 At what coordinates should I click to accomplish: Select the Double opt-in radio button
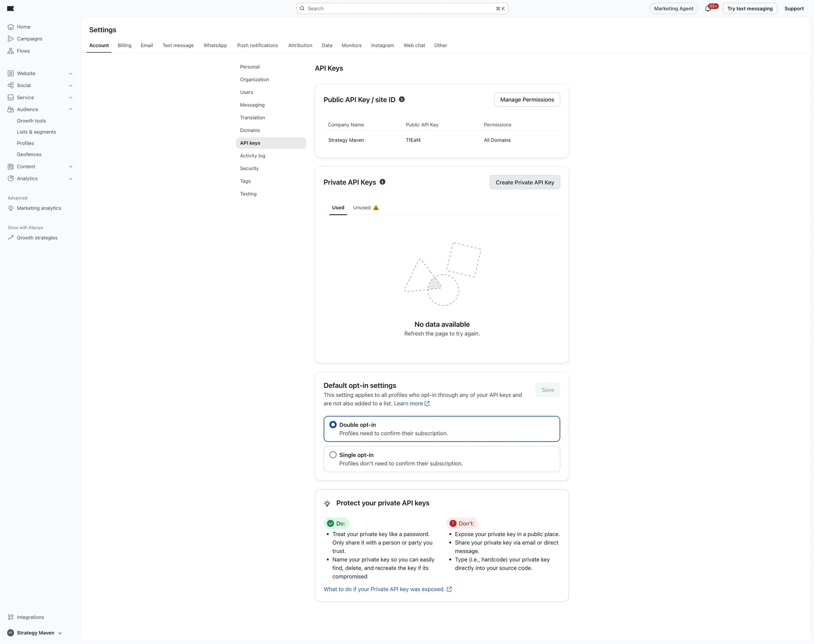(x=333, y=425)
